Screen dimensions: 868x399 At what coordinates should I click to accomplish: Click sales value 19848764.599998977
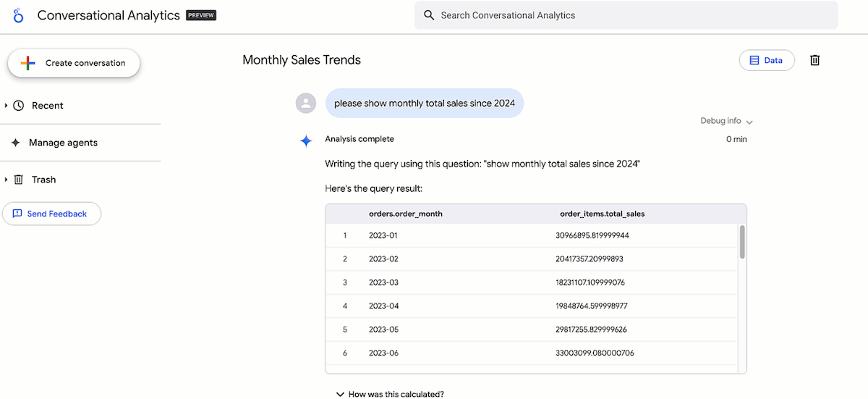(592, 306)
